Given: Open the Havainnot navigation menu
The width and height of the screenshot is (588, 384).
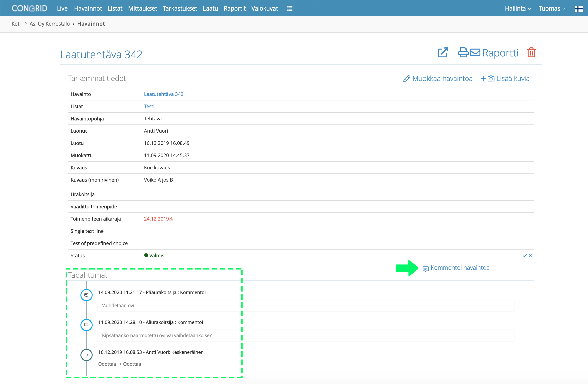Looking at the screenshot, I should (x=88, y=8).
